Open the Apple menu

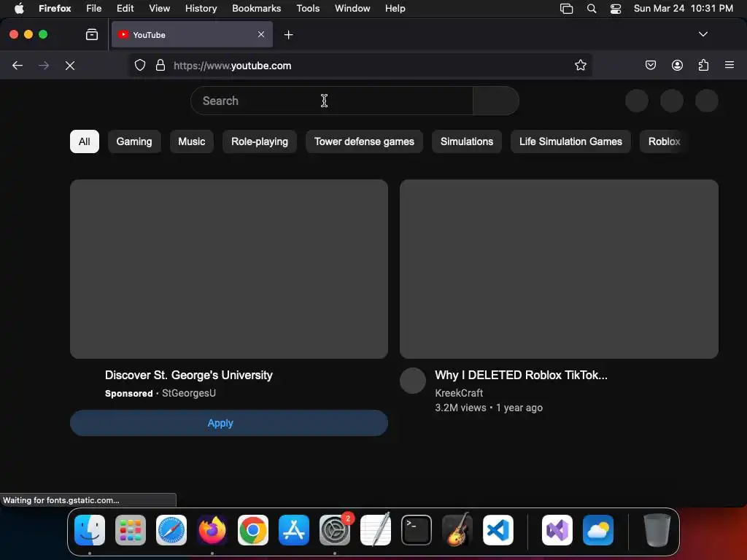coord(18,8)
